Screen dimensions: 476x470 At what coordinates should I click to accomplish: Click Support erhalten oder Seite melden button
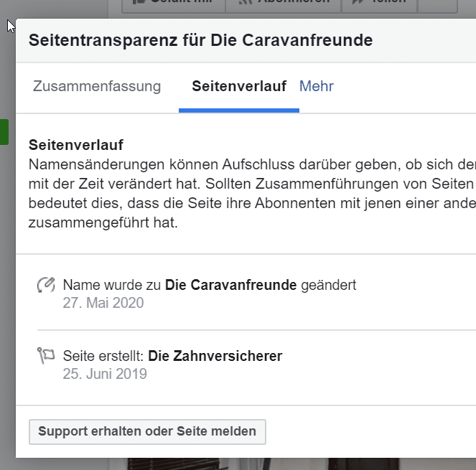point(147,432)
